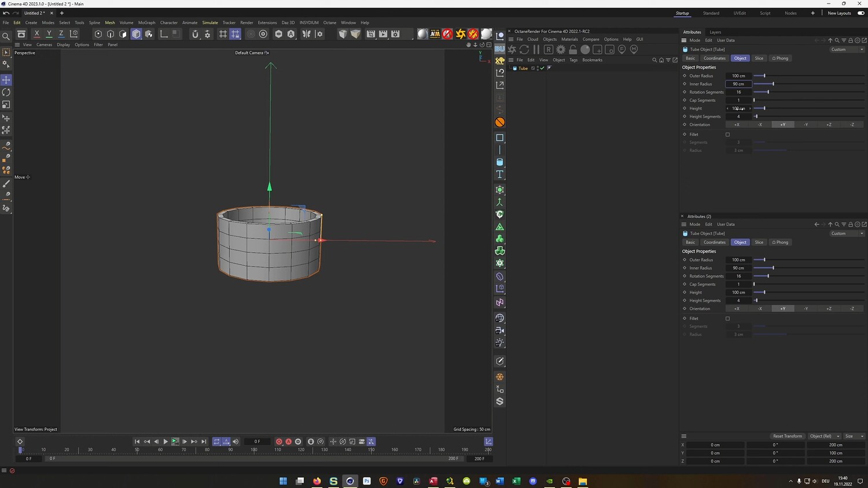This screenshot has height=488, width=868.
Task: Open the MoGraph menu
Action: [146, 23]
